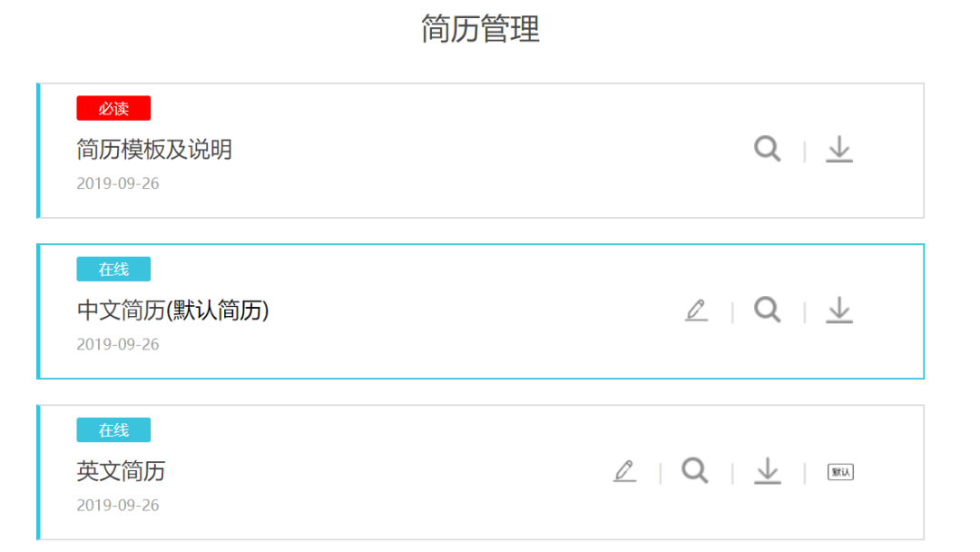
Task: Set 英文简历 as default via 默认 icon
Action: click(840, 472)
